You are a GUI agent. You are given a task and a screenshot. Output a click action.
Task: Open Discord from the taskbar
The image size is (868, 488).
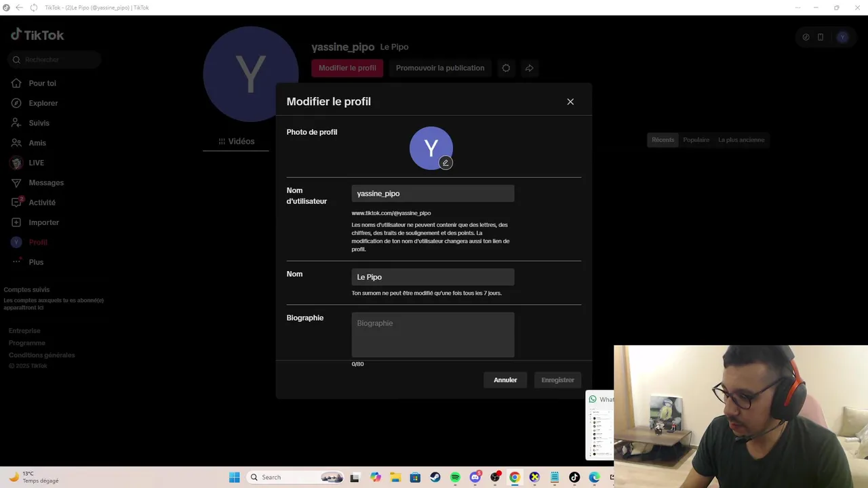pyautogui.click(x=475, y=477)
